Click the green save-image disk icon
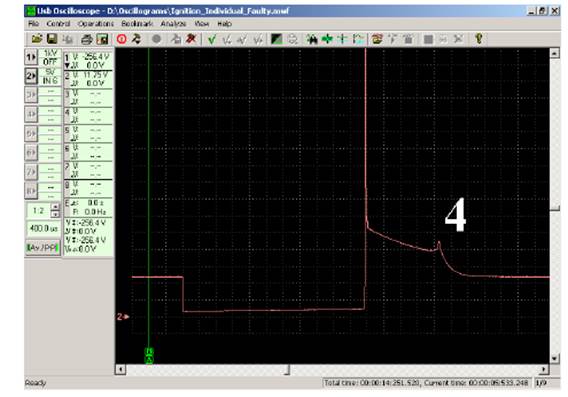 (x=103, y=39)
